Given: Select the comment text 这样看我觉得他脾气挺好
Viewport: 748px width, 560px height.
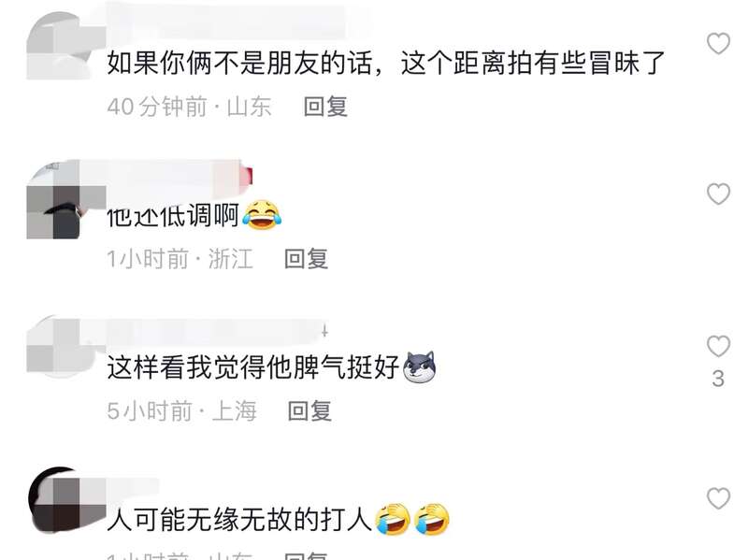Looking at the screenshot, I should 253,367.
